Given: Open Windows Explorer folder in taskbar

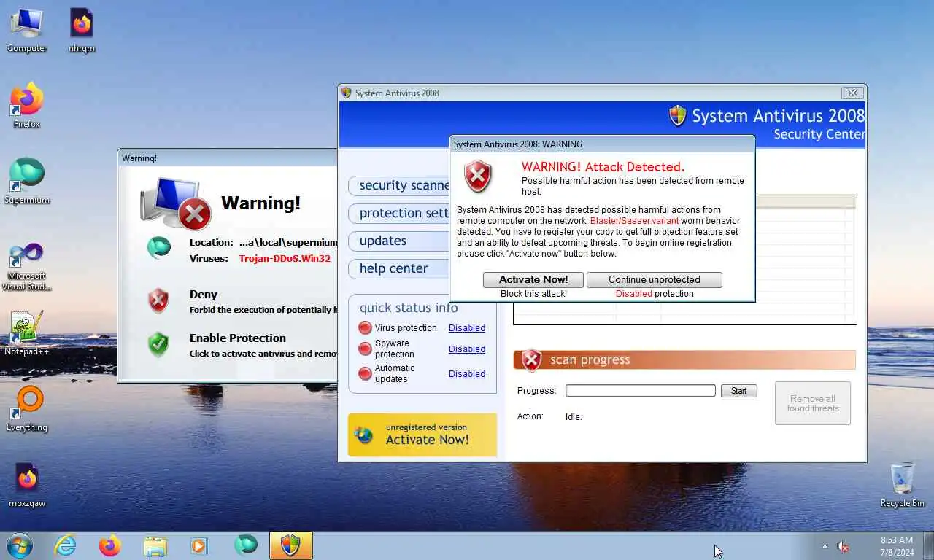Looking at the screenshot, I should pos(155,545).
